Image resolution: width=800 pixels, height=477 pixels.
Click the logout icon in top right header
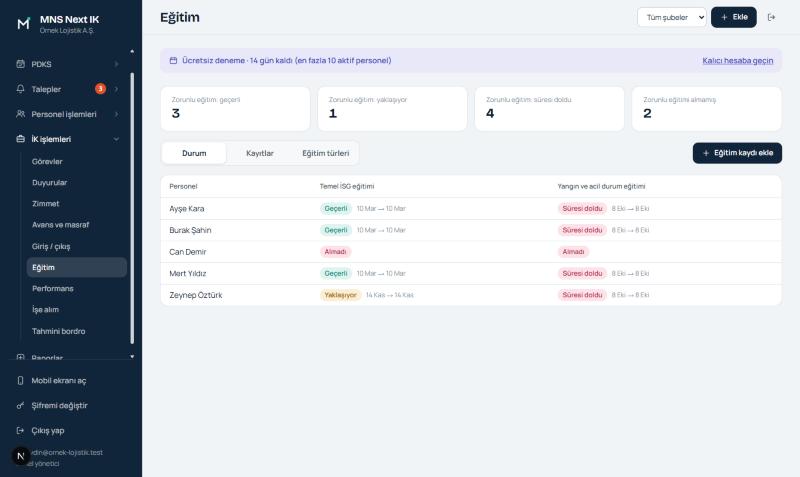click(x=771, y=17)
